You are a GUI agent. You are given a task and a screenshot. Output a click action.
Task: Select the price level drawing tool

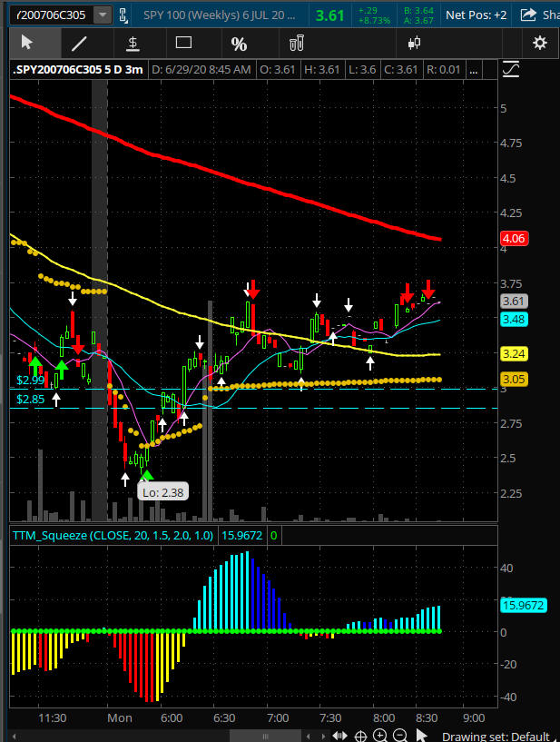click(133, 43)
